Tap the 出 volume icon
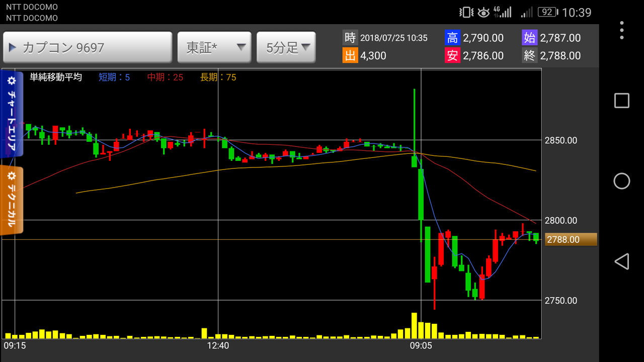644x362 pixels. 350,55
